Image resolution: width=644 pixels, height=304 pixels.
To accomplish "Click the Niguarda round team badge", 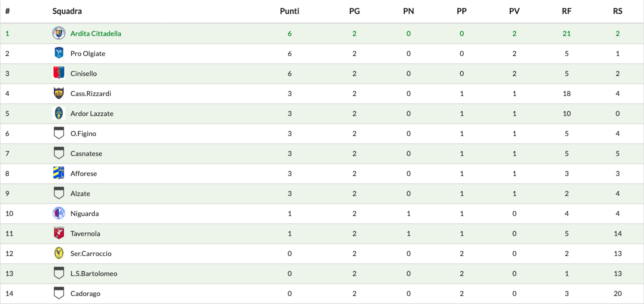I will (x=59, y=213).
